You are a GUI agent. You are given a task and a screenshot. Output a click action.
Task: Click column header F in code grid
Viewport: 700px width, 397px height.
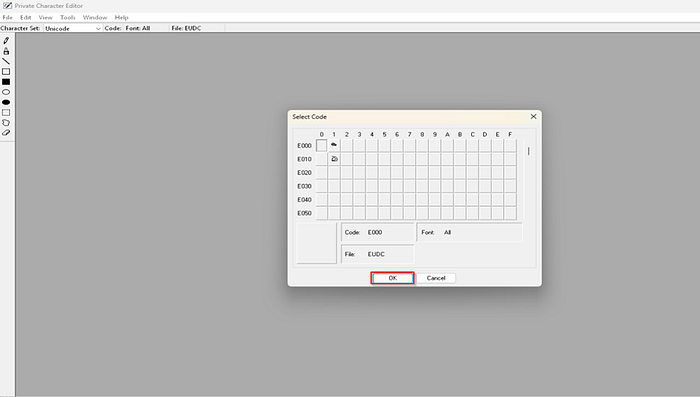(510, 134)
